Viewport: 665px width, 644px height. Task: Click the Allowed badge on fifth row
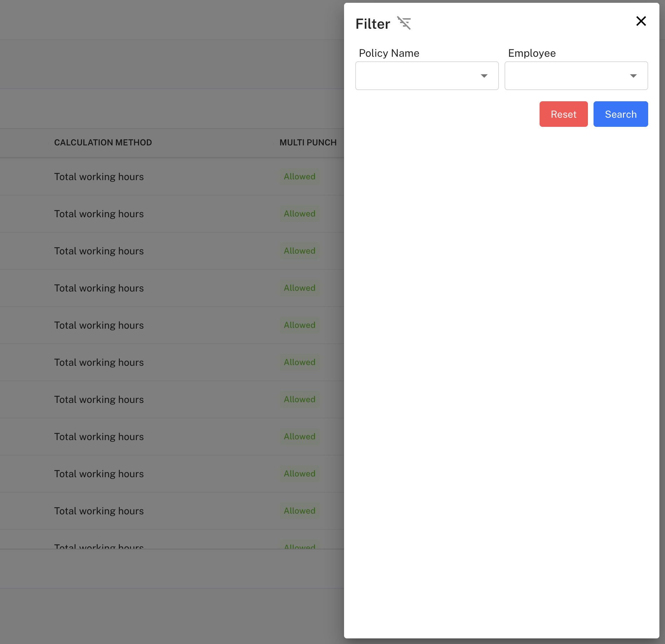[x=300, y=325]
